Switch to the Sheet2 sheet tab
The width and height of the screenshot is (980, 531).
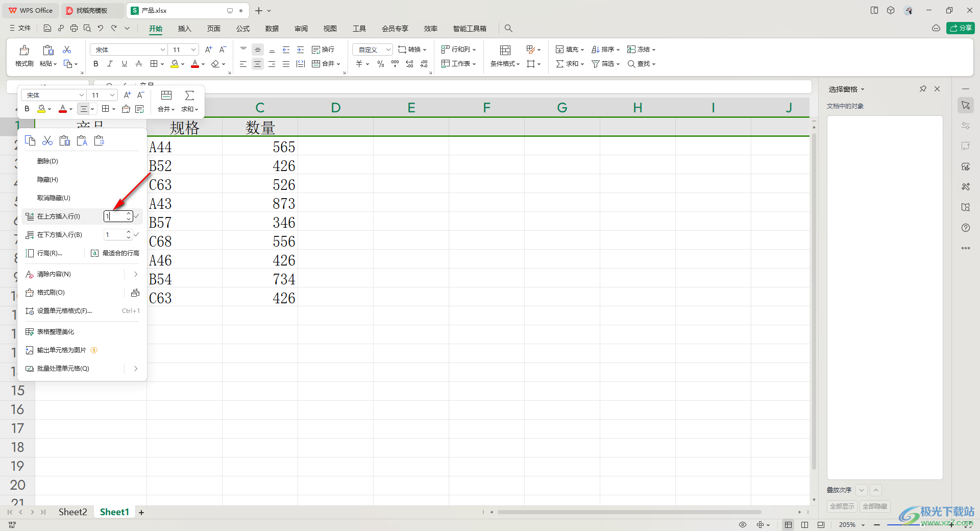click(72, 512)
